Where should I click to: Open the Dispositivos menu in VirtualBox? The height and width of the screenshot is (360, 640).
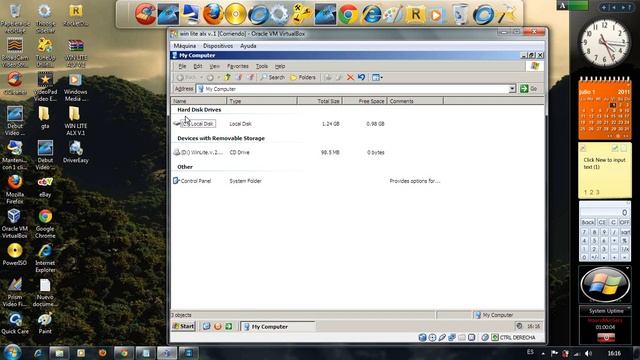(x=218, y=46)
